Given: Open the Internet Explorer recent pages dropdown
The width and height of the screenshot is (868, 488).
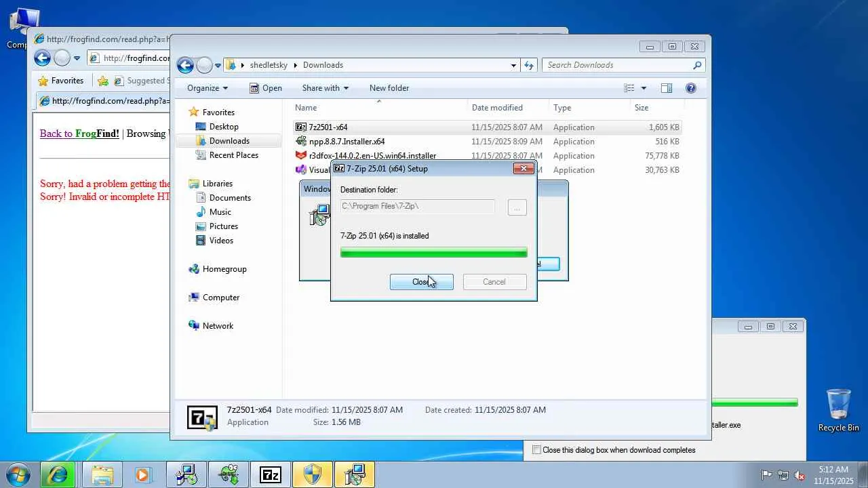Looking at the screenshot, I should pos(77,58).
